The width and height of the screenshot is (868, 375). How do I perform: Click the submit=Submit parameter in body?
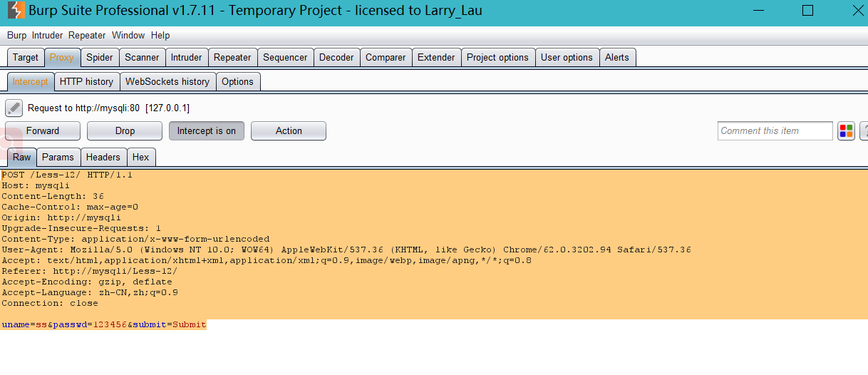[170, 324]
